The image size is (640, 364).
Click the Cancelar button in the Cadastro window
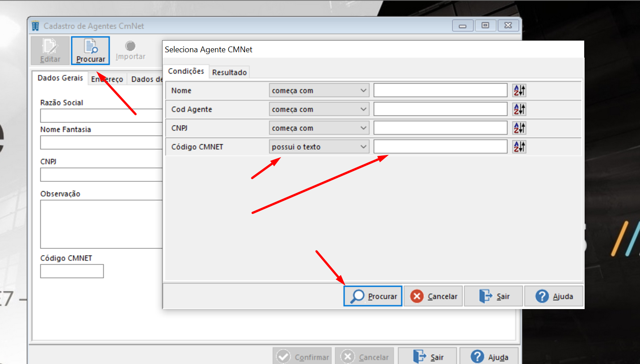tap(364, 357)
